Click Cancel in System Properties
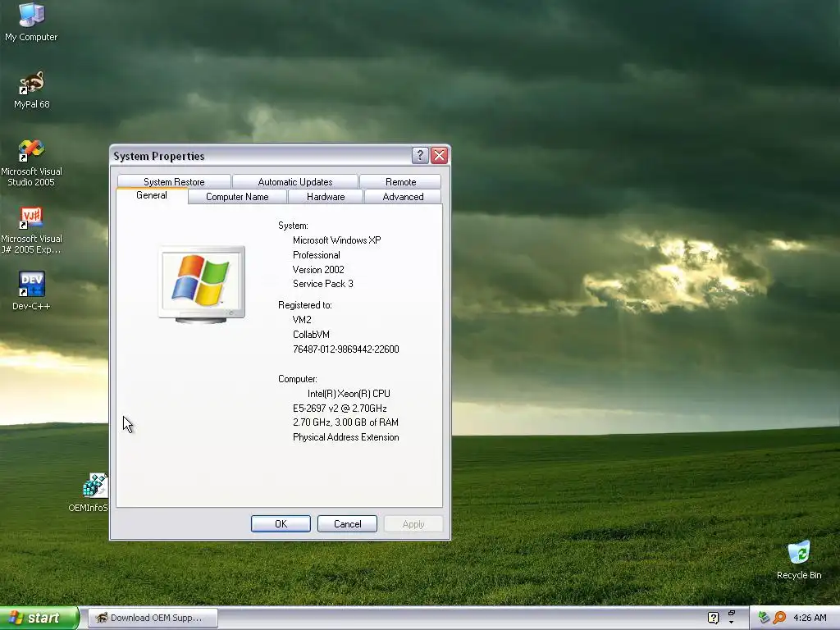This screenshot has width=840, height=630. [347, 524]
